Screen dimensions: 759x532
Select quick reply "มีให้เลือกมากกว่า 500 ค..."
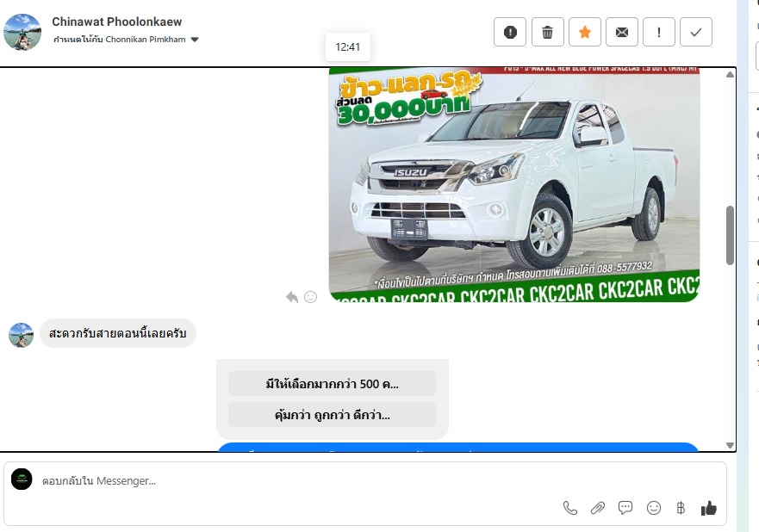332,384
